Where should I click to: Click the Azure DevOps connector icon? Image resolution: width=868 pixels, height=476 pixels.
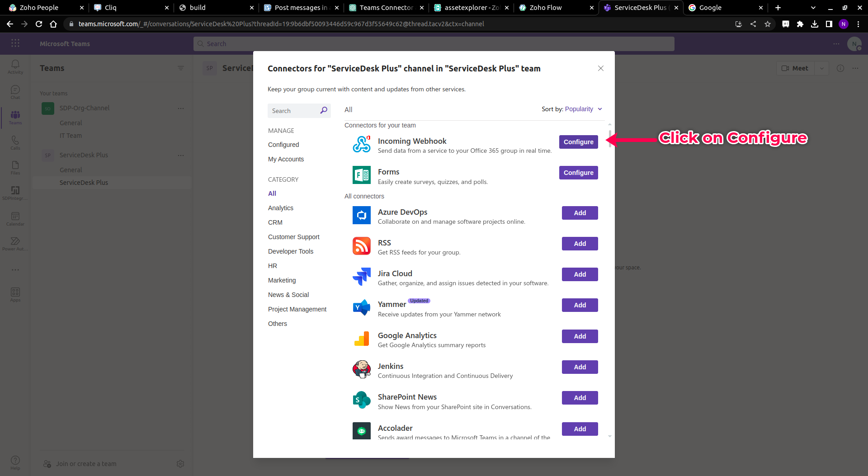pyautogui.click(x=361, y=215)
